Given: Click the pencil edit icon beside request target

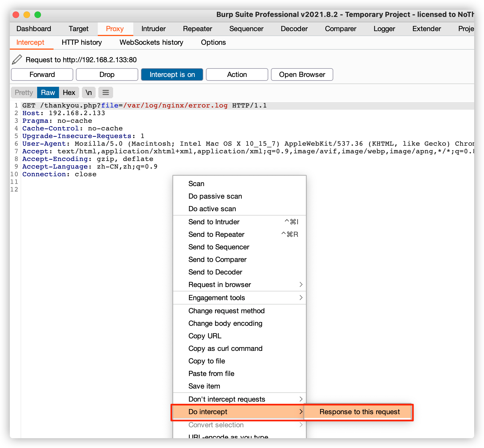Looking at the screenshot, I should (17, 59).
